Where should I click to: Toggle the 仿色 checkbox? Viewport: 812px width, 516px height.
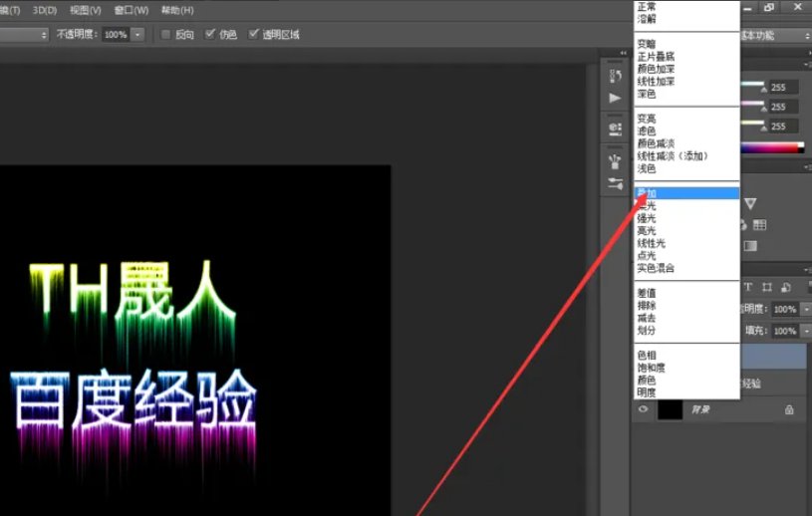point(210,34)
